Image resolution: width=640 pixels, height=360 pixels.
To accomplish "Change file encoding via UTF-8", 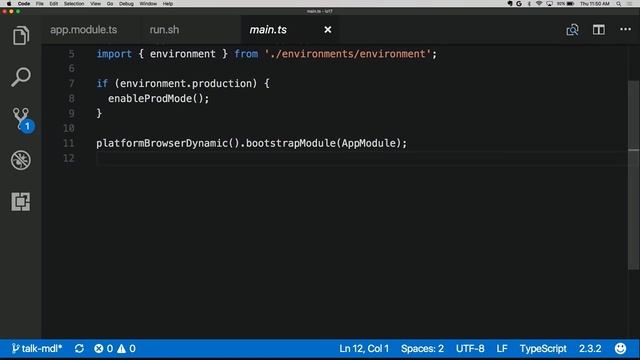I will pyautogui.click(x=470, y=349).
